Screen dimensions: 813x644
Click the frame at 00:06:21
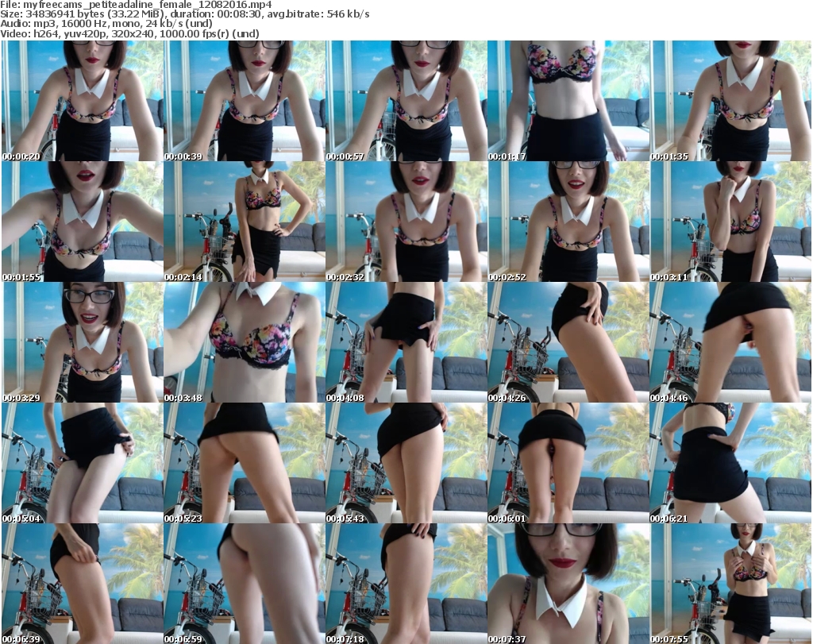pos(730,463)
